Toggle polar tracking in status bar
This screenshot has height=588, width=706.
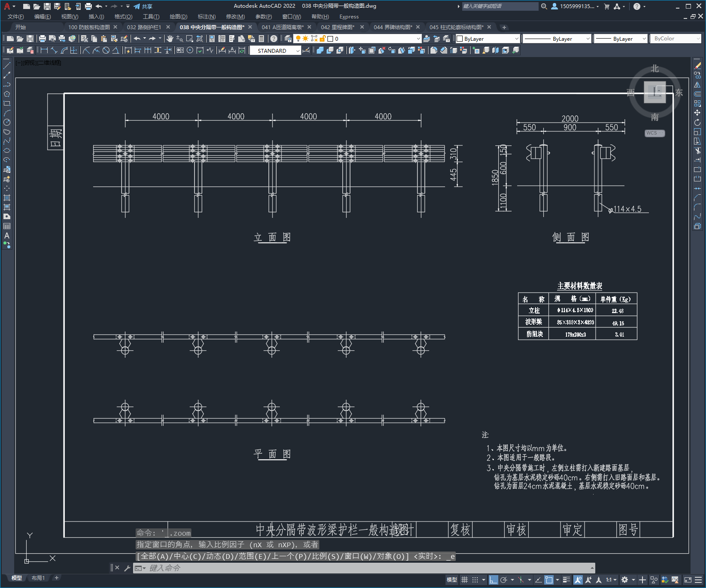[x=504, y=580]
